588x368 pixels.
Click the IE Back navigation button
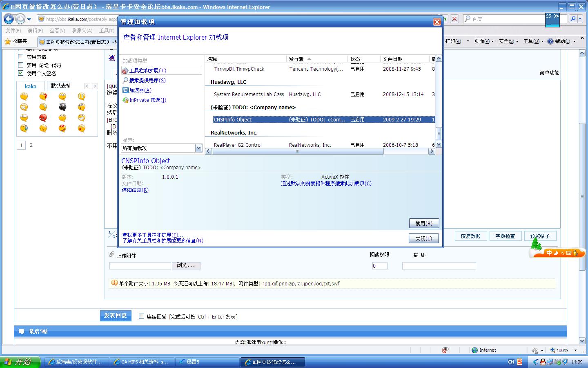point(9,19)
